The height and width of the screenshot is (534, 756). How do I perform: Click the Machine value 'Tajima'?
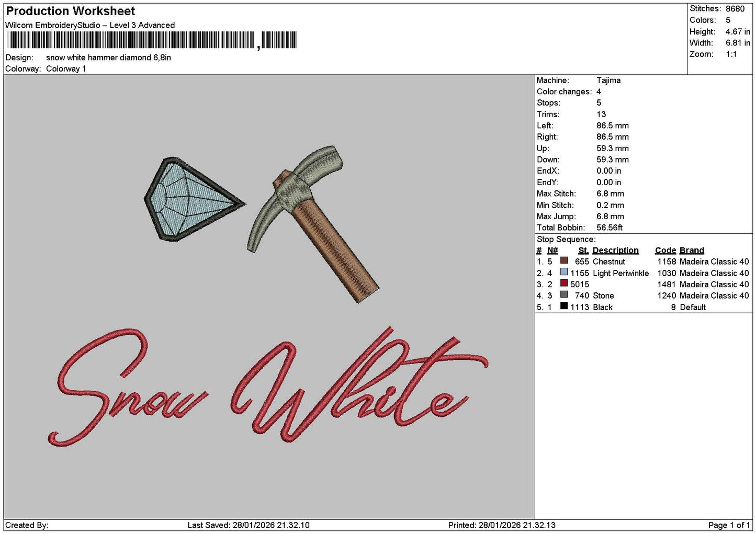[x=608, y=81]
